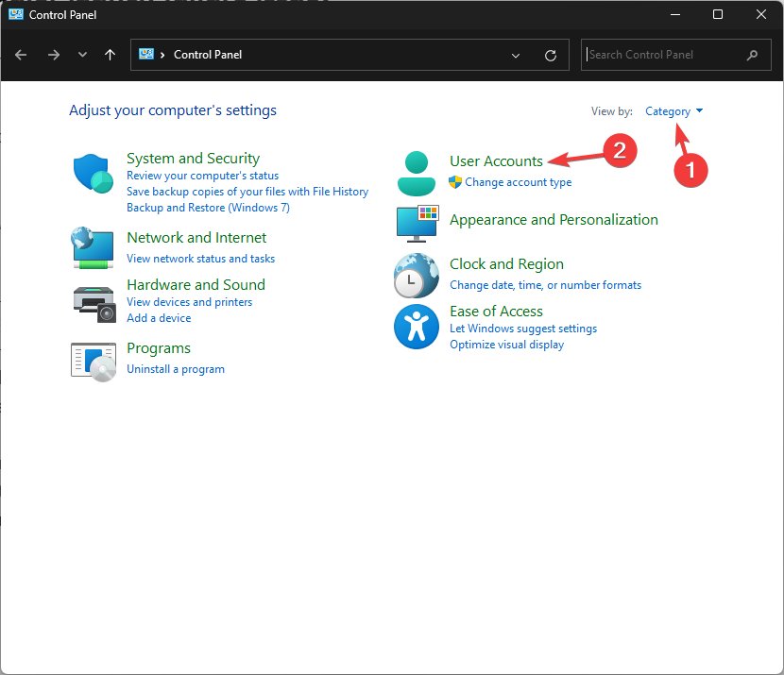Click the Control Panel address bar icon

(x=146, y=54)
